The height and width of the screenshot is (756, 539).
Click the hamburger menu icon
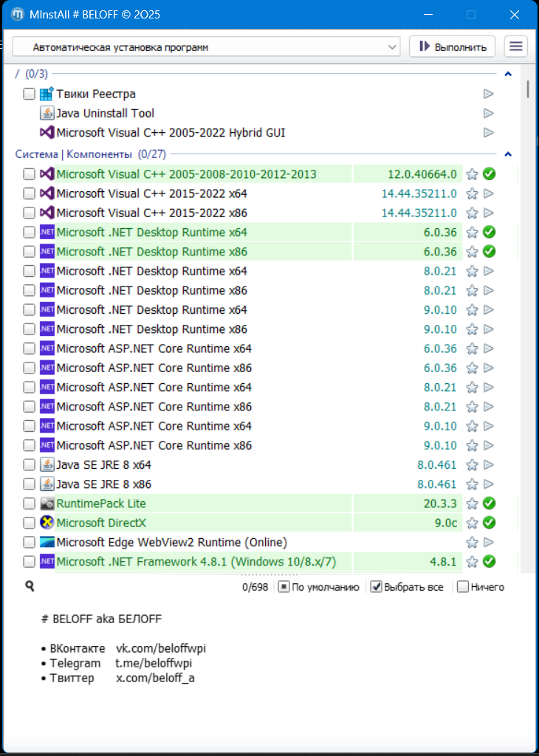pyautogui.click(x=516, y=47)
